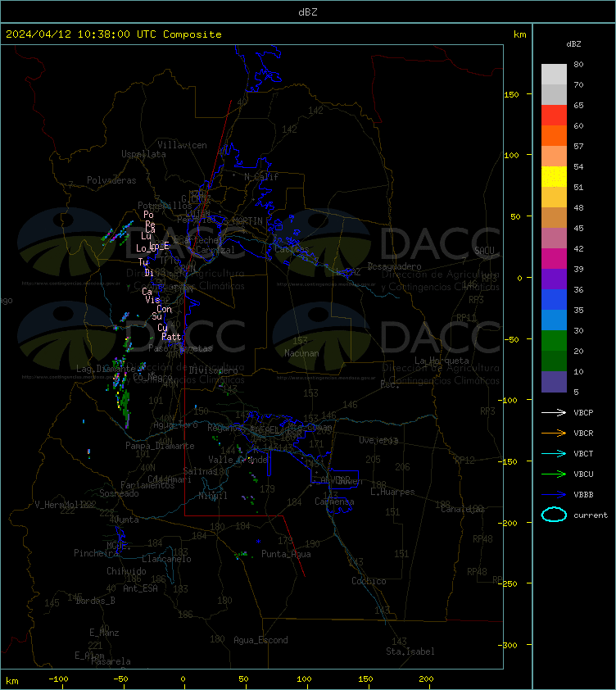Click the Nihuil map label
The height and width of the screenshot is (690, 616).
coord(213,496)
